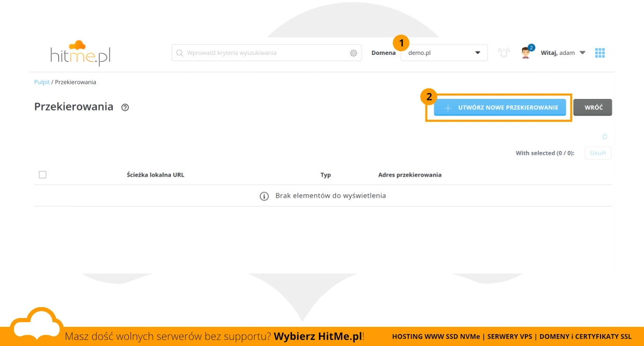Screen dimensions: 644x346
Task: Expand the Witaj, adam user menu
Action: (563, 53)
